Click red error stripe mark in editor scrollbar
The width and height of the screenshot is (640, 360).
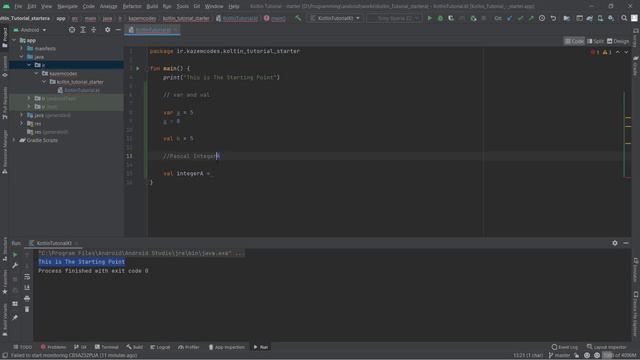(x=628, y=178)
